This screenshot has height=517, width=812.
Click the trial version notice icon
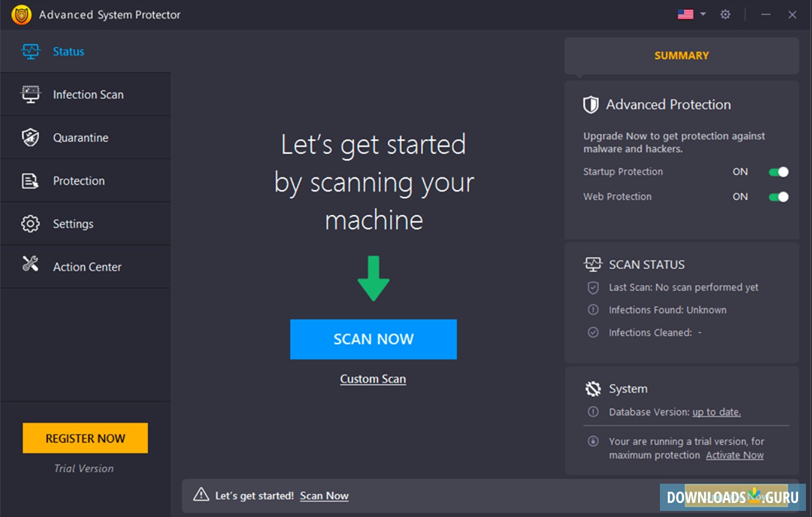[593, 441]
